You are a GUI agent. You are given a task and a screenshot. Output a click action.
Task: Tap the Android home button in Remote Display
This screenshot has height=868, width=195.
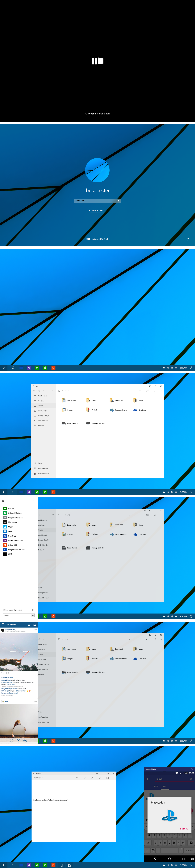click(x=169, y=859)
